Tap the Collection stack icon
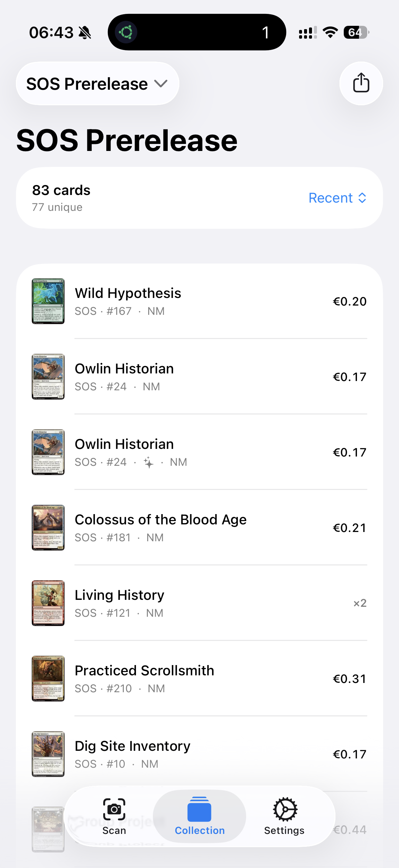The height and width of the screenshot is (868, 399). tap(199, 810)
